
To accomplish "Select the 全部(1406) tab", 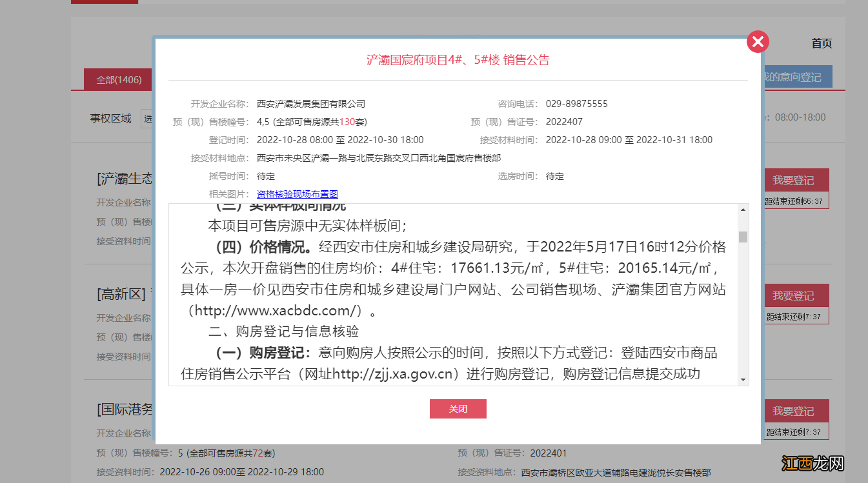I will point(119,80).
